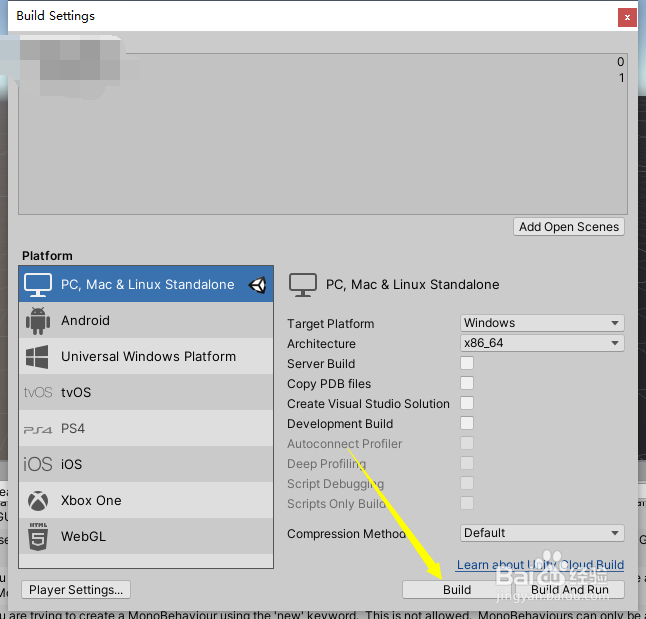Click the 'Platform' section heading

(x=47, y=256)
